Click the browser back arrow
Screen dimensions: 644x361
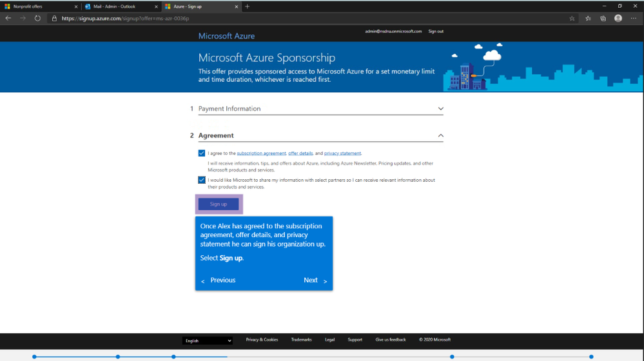(x=8, y=18)
